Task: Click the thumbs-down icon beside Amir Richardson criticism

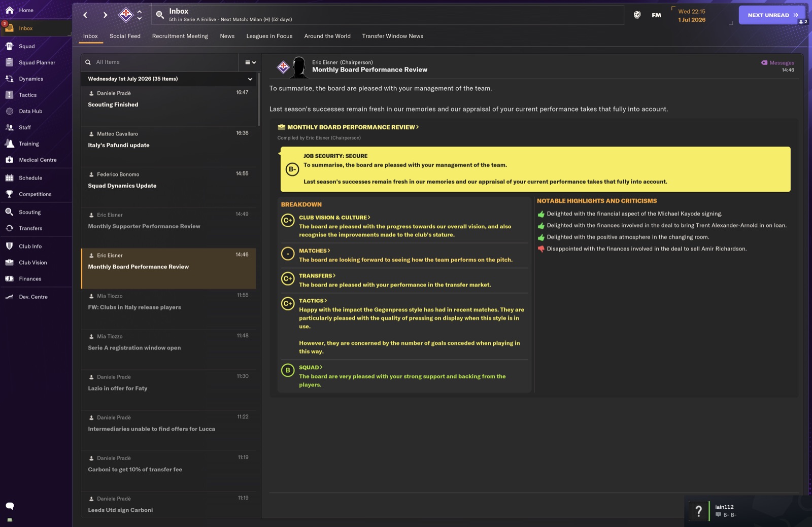Action: (x=541, y=249)
